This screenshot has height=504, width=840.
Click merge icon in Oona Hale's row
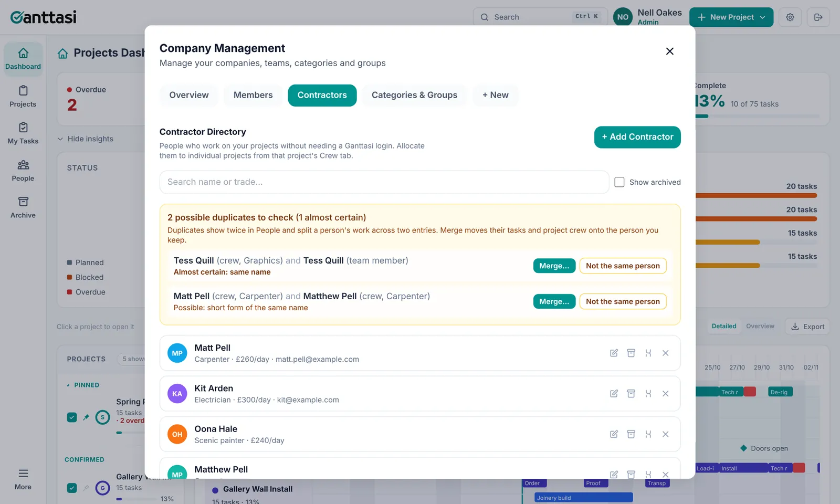[648, 434]
